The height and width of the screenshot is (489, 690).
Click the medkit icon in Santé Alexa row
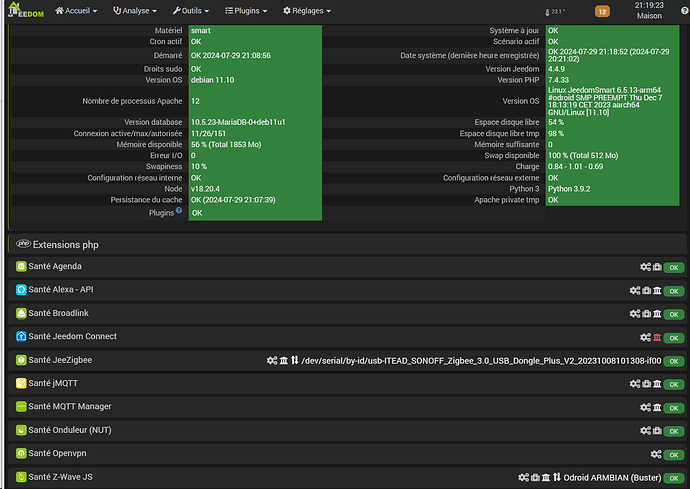646,290
